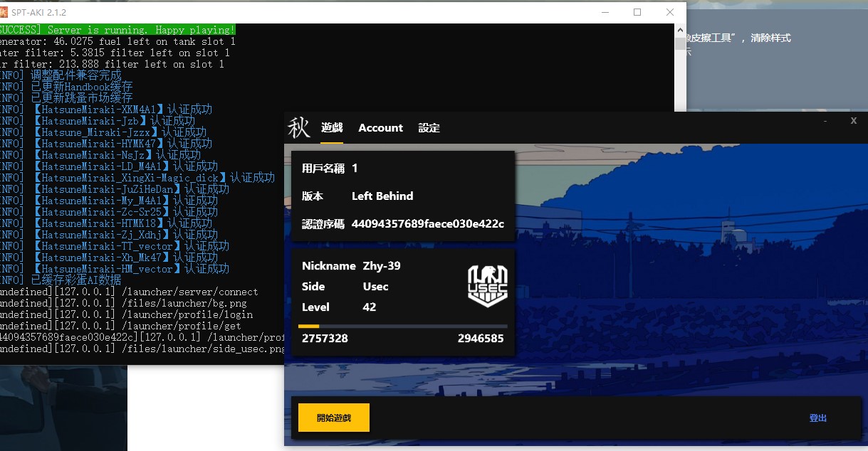Click the HatsuneMiraki-Zc-Sr25 console line
Image resolution: width=868 pixels, height=451 pixels.
[x=109, y=212]
